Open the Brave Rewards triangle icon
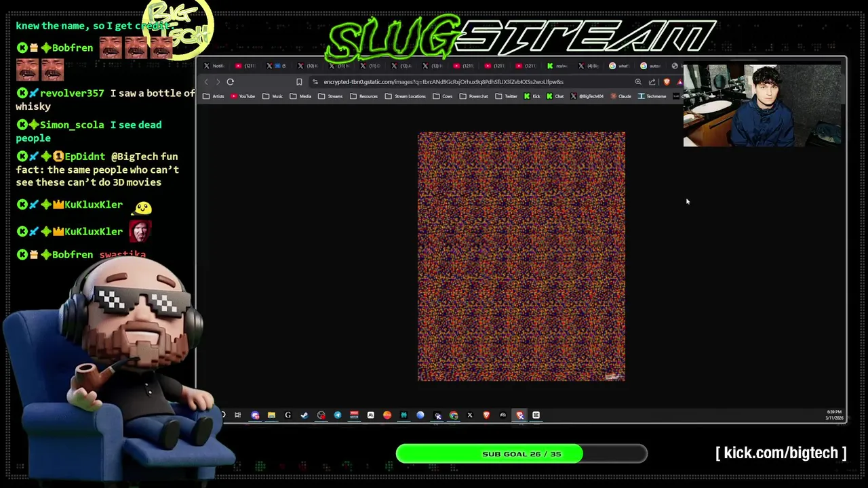Image resolution: width=868 pixels, height=488 pixels. [679, 82]
